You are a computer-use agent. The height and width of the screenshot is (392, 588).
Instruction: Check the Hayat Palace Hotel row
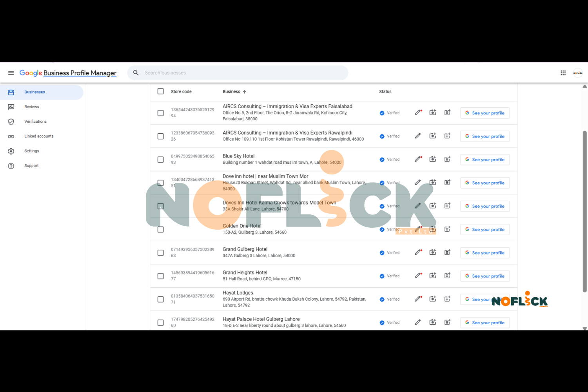pos(161,323)
